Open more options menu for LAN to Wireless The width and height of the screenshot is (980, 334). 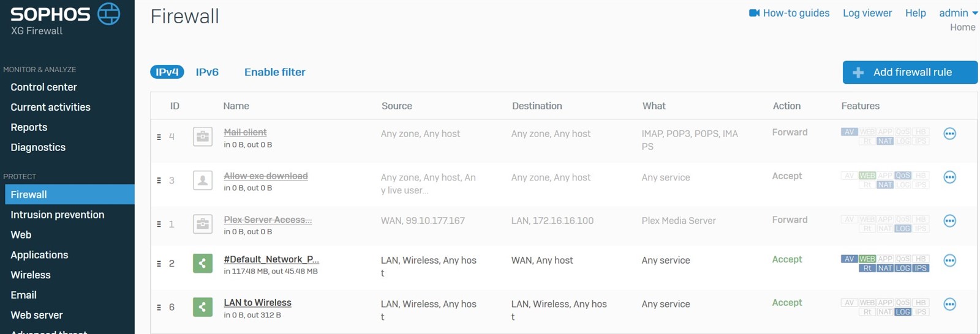[949, 305]
